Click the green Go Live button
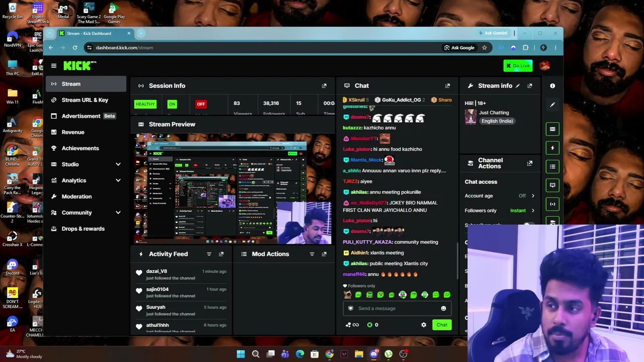Viewport: 644px width, 362px height. tap(518, 66)
